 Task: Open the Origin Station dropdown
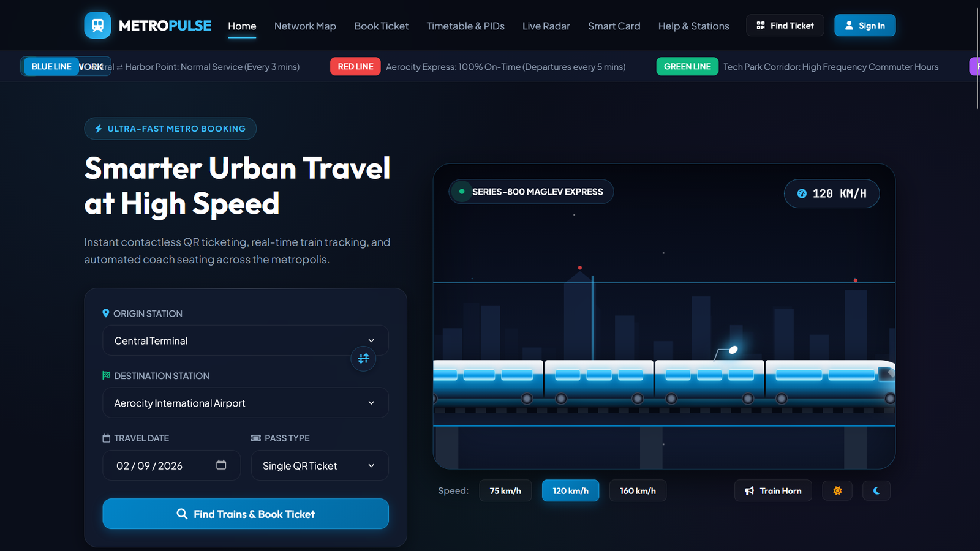[x=246, y=340]
